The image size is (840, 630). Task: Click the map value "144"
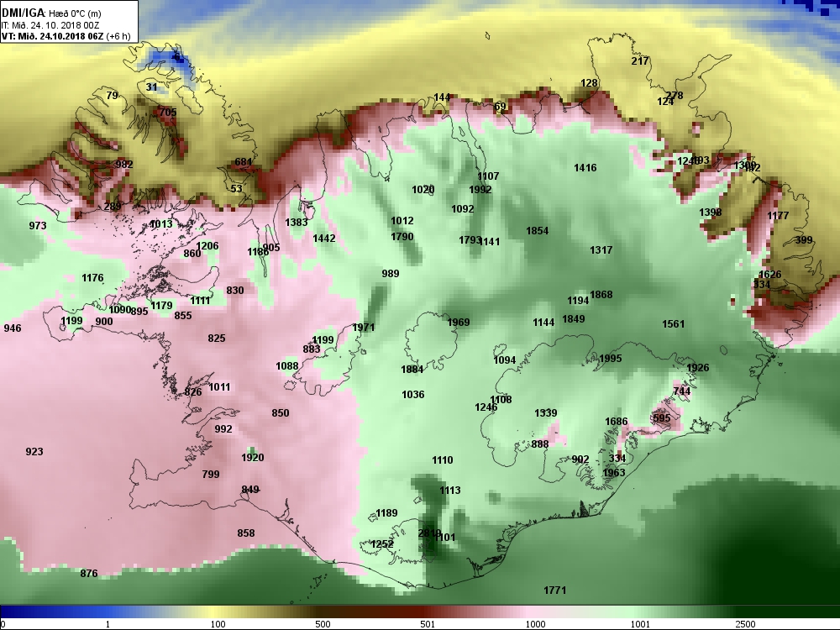click(x=442, y=97)
